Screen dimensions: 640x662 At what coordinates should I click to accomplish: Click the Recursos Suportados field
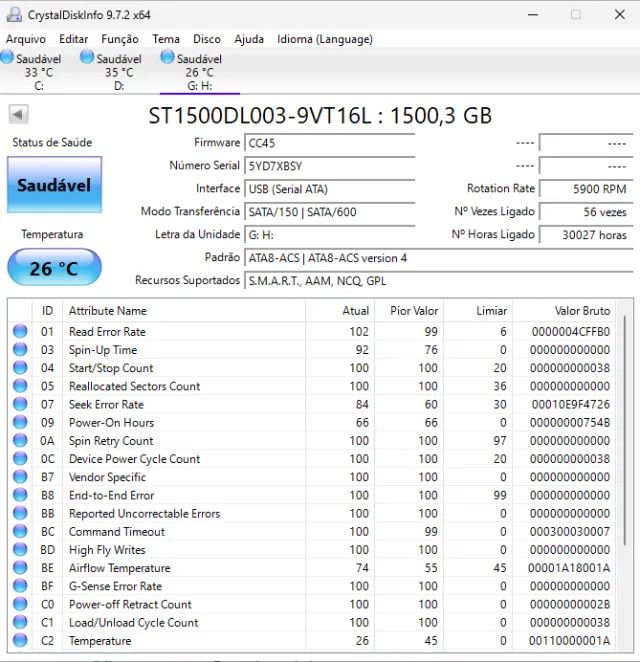439,281
